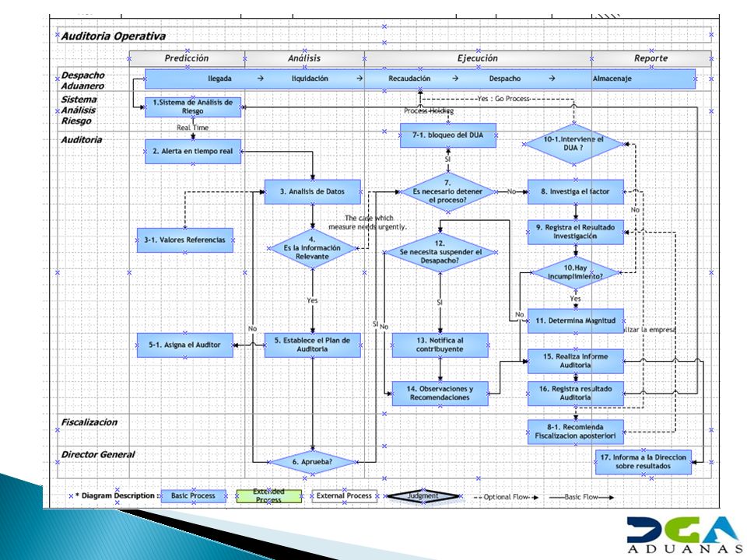Select box '11. Determina Magnitud'
This screenshot has width=747, height=560.
576,321
